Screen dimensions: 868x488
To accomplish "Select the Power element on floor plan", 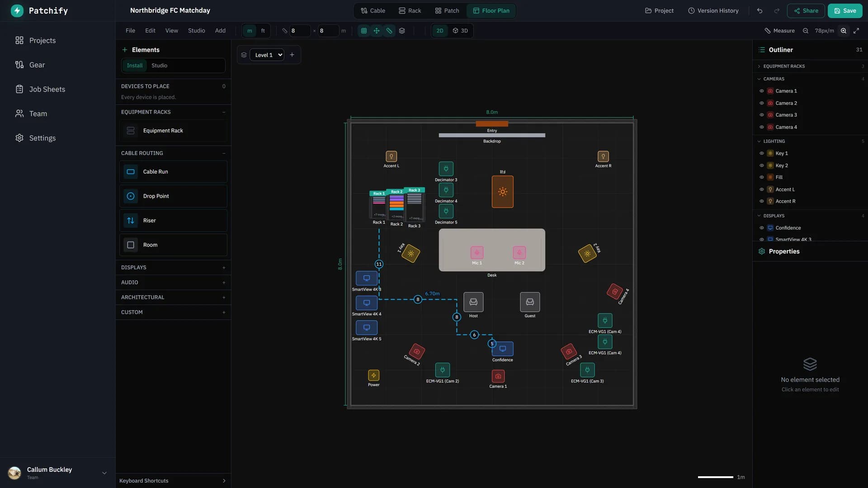I will 373,375.
